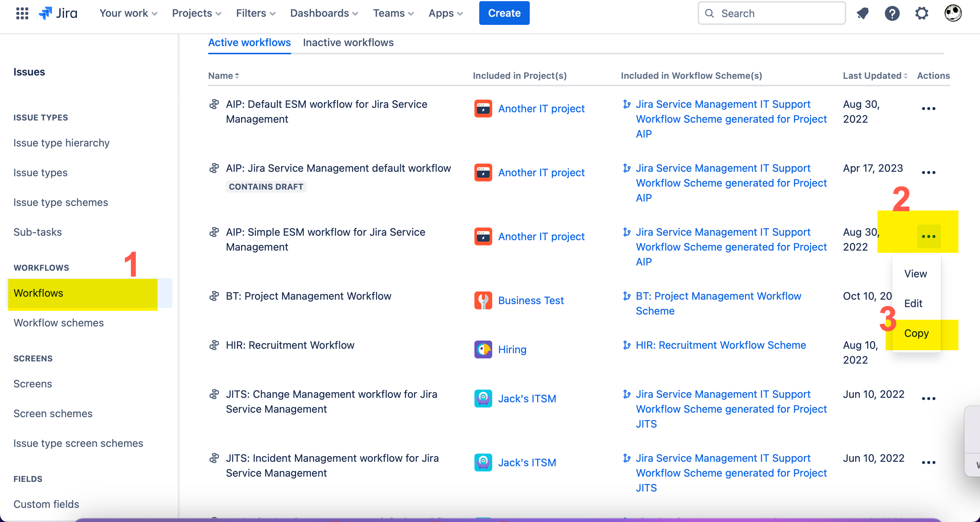Click the Hiring project avatar icon
The height and width of the screenshot is (522, 980).
point(483,349)
